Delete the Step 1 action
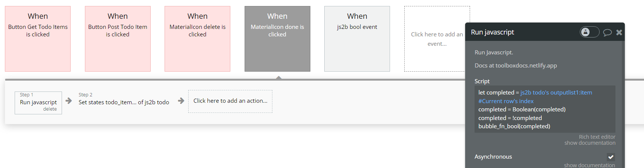Viewport: 644px width, 168px height. 50,109
